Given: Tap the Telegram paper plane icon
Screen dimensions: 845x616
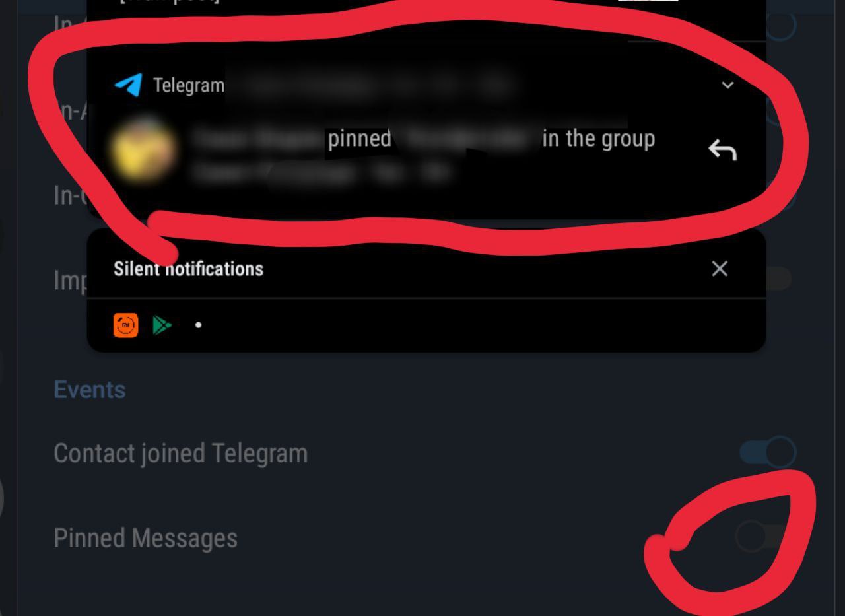Looking at the screenshot, I should tap(128, 85).
